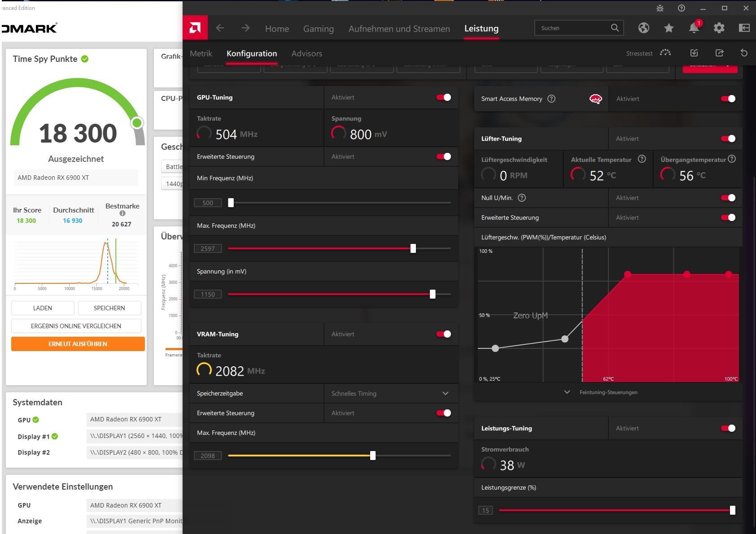This screenshot has width=756, height=534.
Task: Click LADEN button in 3DMark
Action: [x=43, y=308]
